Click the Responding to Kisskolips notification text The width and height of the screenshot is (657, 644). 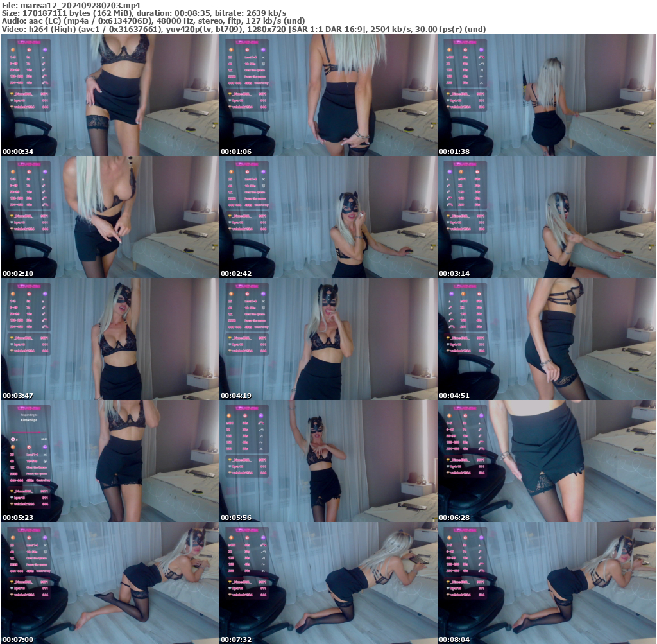click(x=29, y=418)
